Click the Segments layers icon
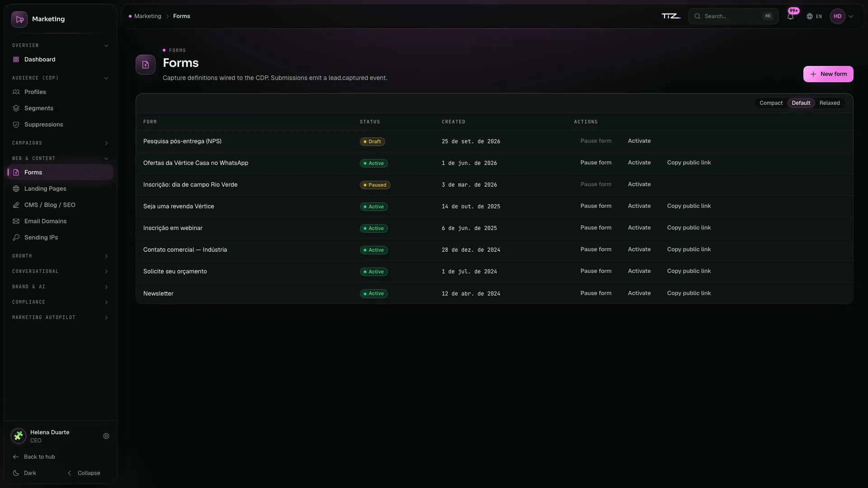Viewport: 868px width, 488px height. pyautogui.click(x=16, y=108)
